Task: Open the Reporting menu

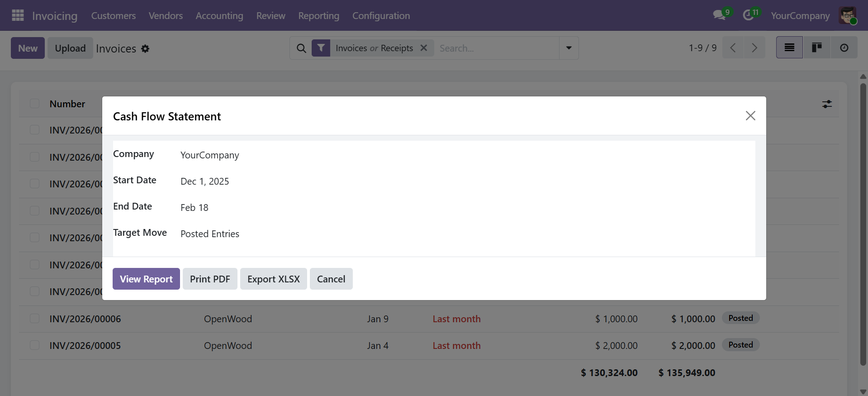Action: coord(318,16)
